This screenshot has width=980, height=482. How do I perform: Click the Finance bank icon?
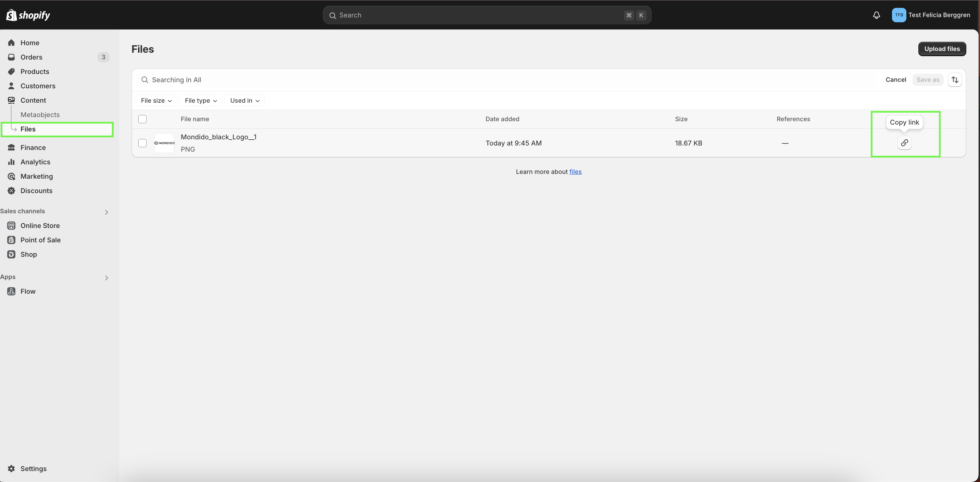pyautogui.click(x=11, y=148)
